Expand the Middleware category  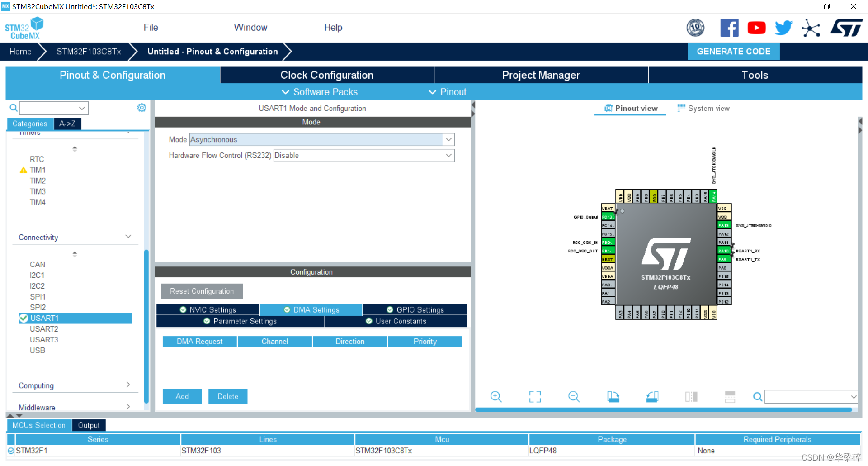(128, 407)
